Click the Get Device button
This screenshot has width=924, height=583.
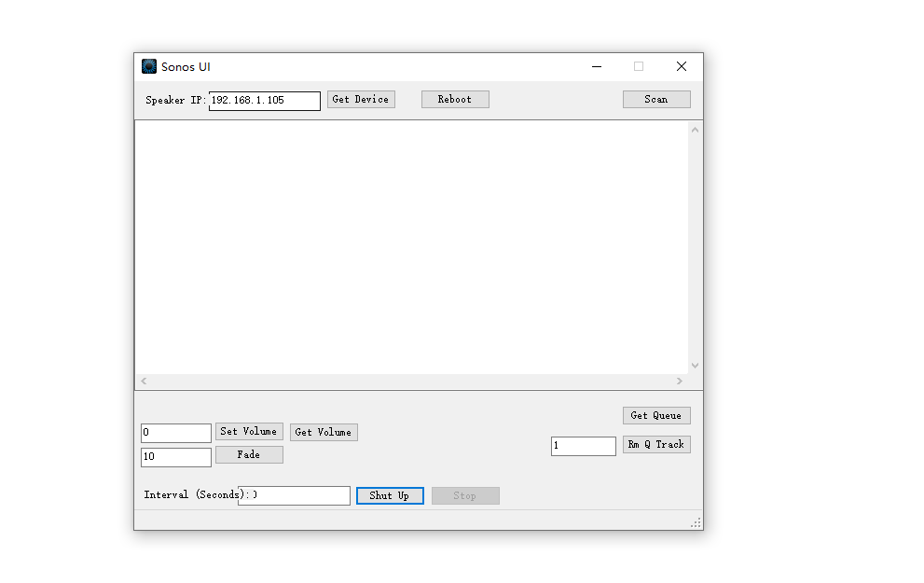pos(361,99)
